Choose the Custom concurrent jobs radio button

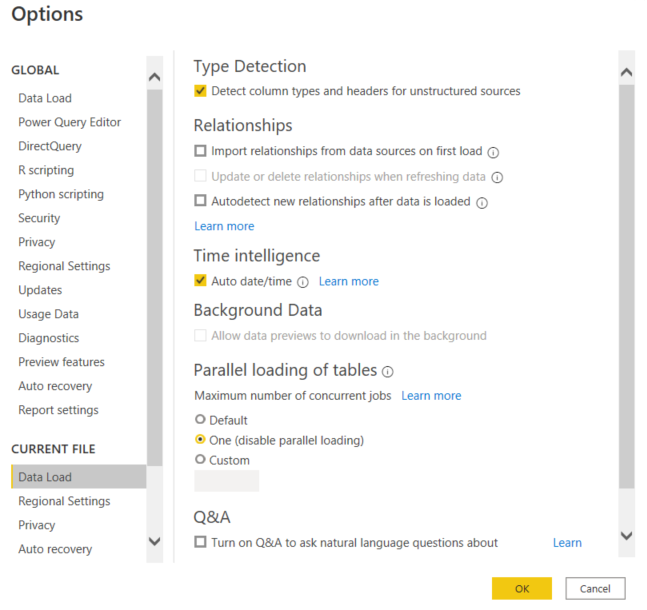coord(200,459)
